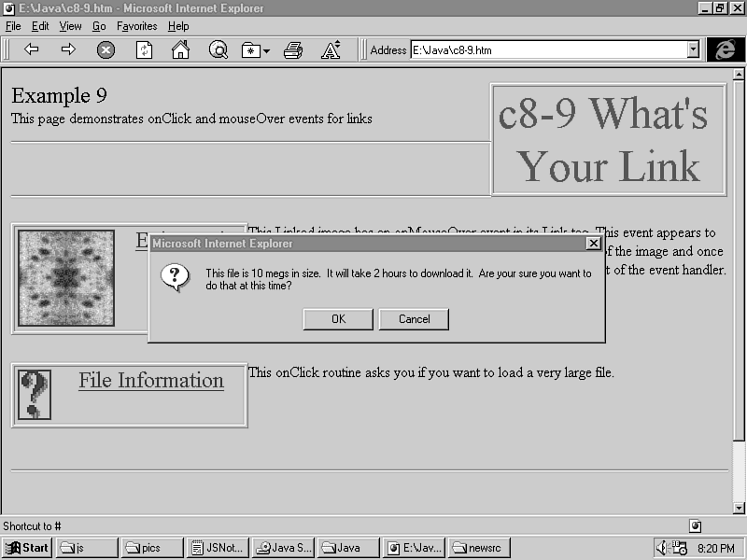This screenshot has height=560, width=747.
Task: Click the Font size toolbar icon
Action: (331, 50)
